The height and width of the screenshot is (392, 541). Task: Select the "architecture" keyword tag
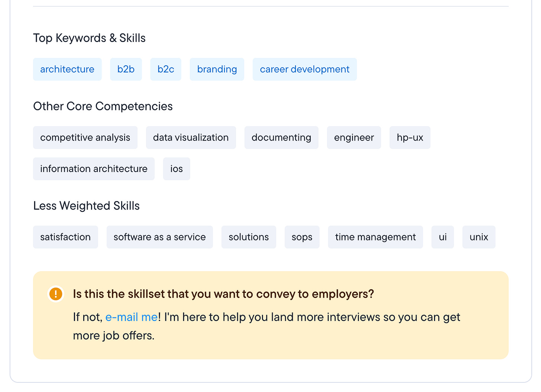pos(67,69)
